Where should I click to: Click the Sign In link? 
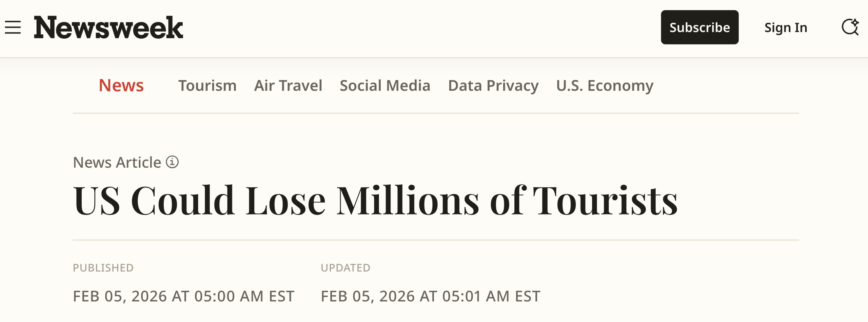(786, 27)
